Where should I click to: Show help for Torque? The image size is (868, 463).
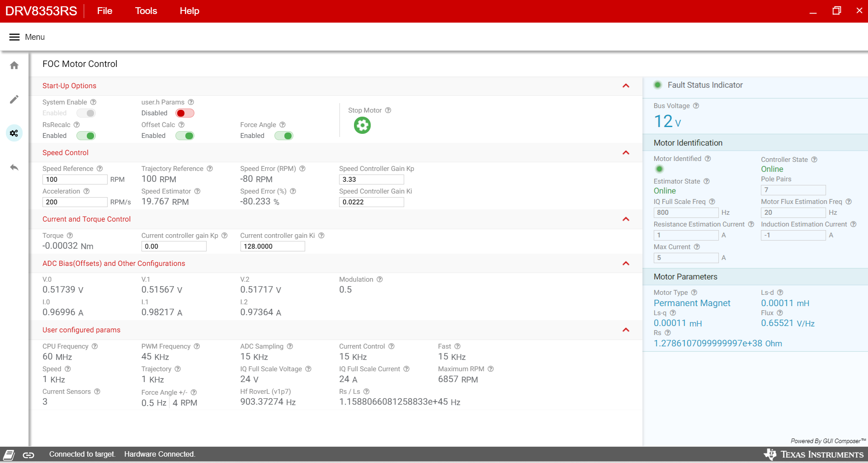pos(70,236)
